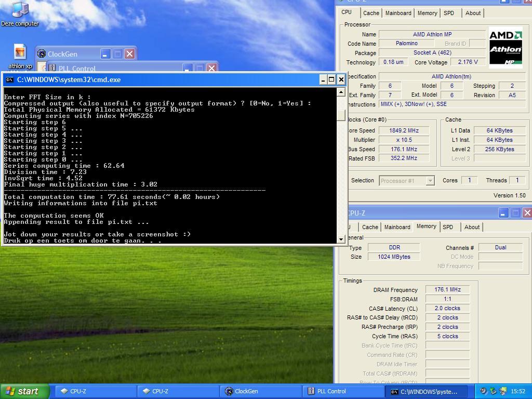
Task: Open the About tab in lower CPU-Z
Action: pos(472,227)
